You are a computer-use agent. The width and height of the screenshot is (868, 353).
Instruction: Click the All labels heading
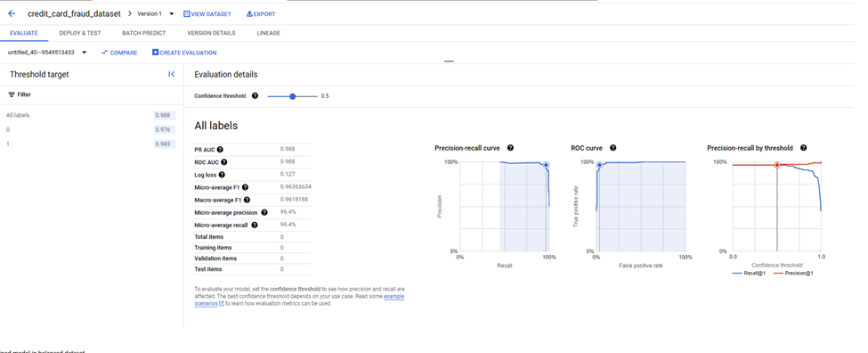(x=216, y=126)
